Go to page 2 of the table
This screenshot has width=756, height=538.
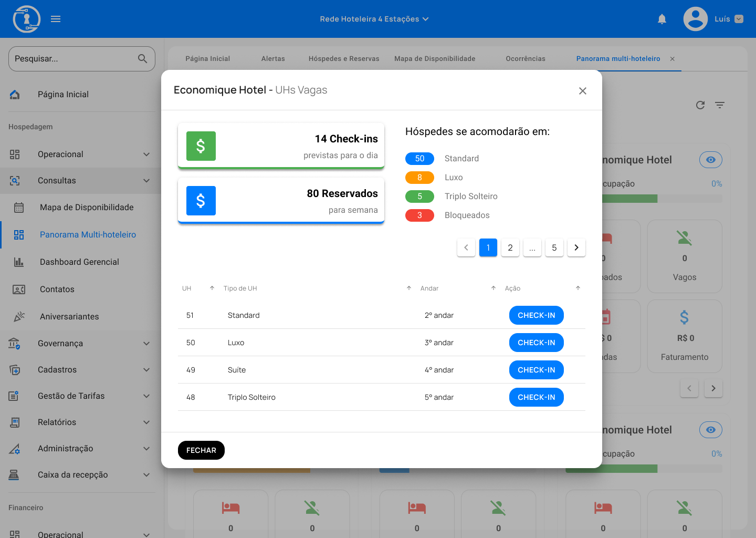pos(510,247)
